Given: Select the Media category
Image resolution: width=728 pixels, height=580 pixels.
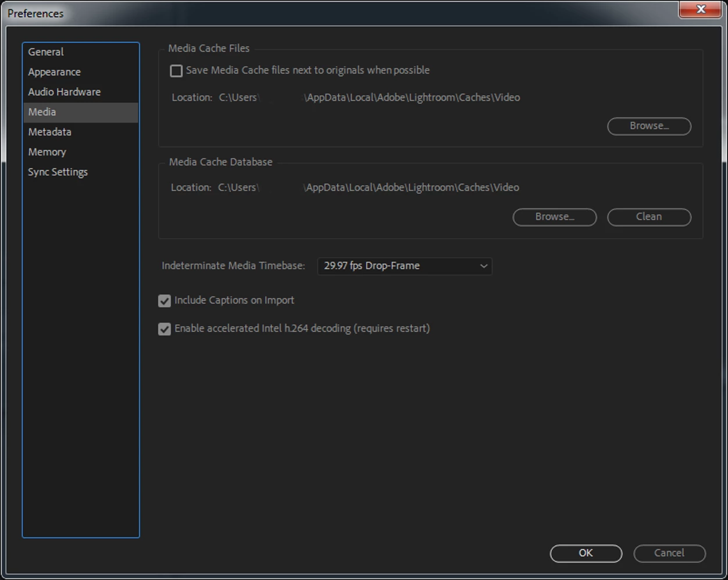Looking at the screenshot, I should coord(80,112).
